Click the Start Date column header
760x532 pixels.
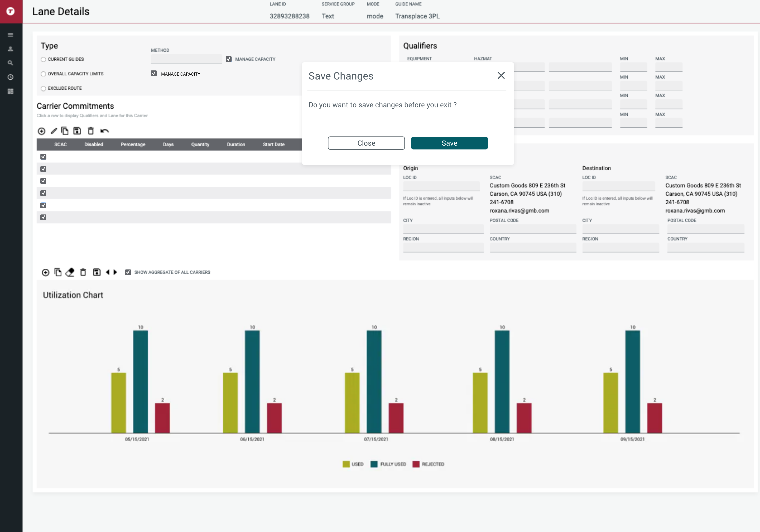point(274,145)
